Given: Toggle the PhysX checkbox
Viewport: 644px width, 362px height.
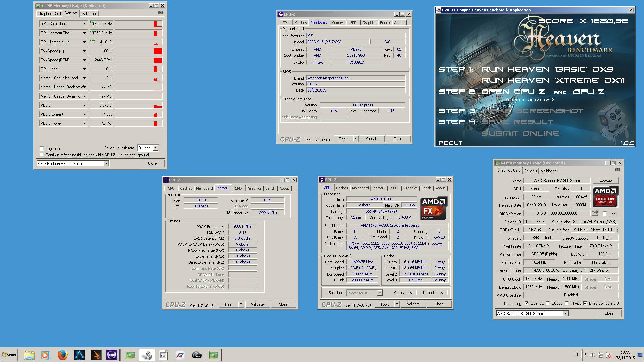Looking at the screenshot, I should click(x=567, y=303).
